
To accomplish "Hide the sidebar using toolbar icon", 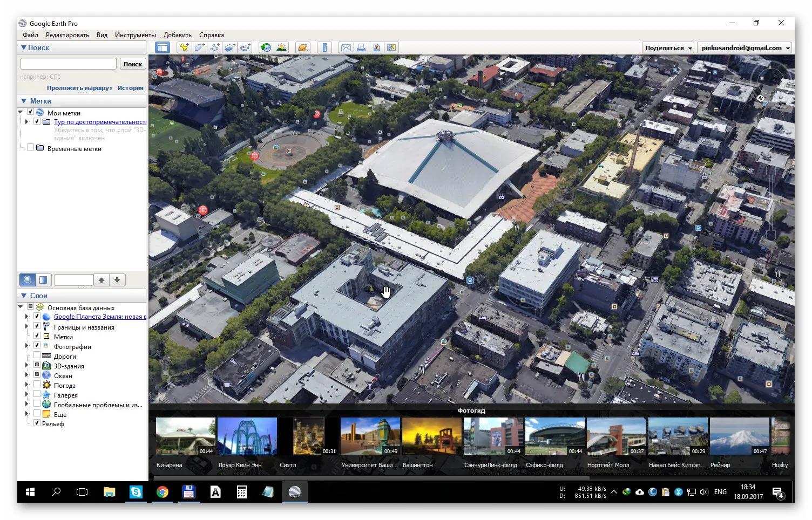I will [x=163, y=47].
